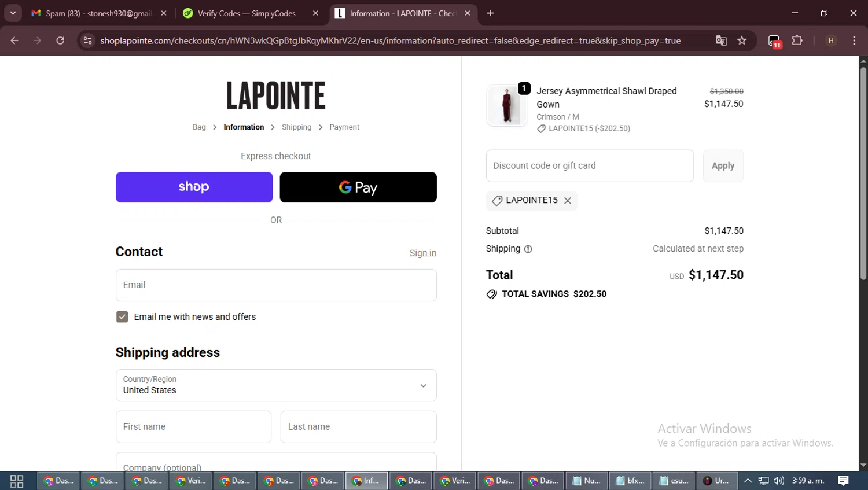The width and height of the screenshot is (868, 490).
Task: Open the tab search dropdown arrow
Action: click(13, 13)
